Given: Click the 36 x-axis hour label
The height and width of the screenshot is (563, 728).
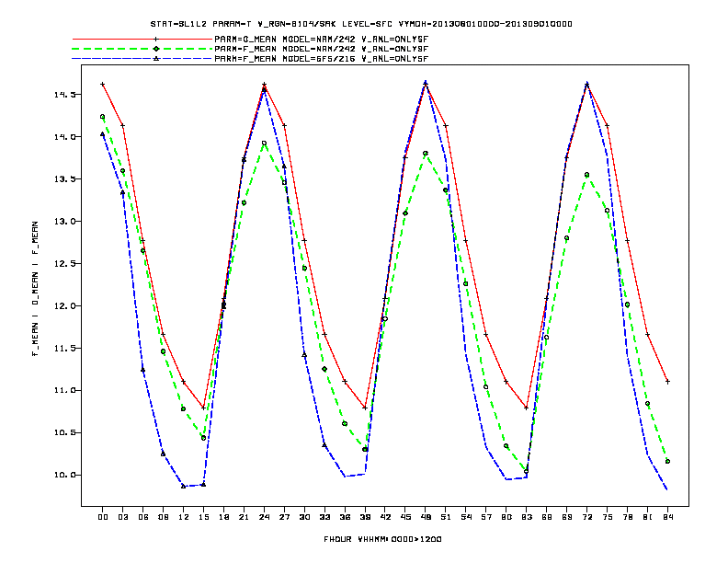Looking at the screenshot, I should coord(345,517).
